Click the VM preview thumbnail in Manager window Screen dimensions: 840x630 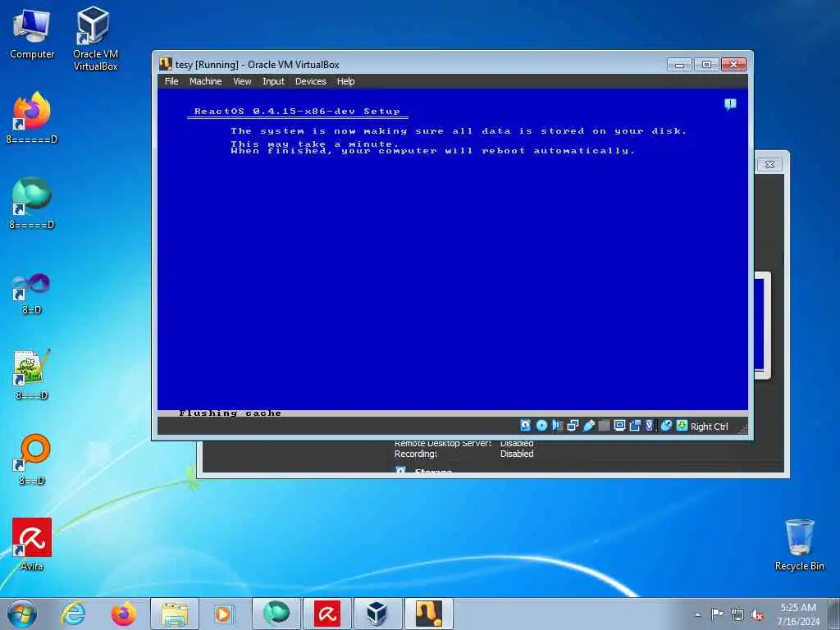pyautogui.click(x=762, y=325)
